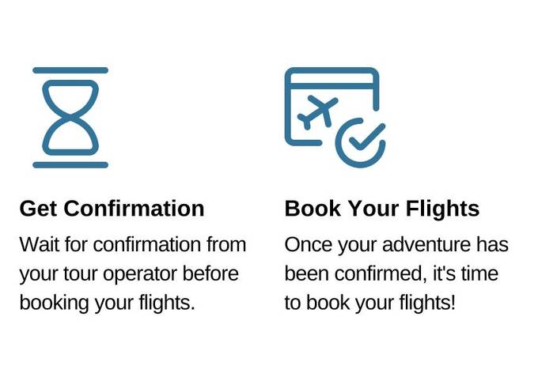538x392 pixels.
Task: Click the hourglass waiting icon
Action: click(70, 117)
